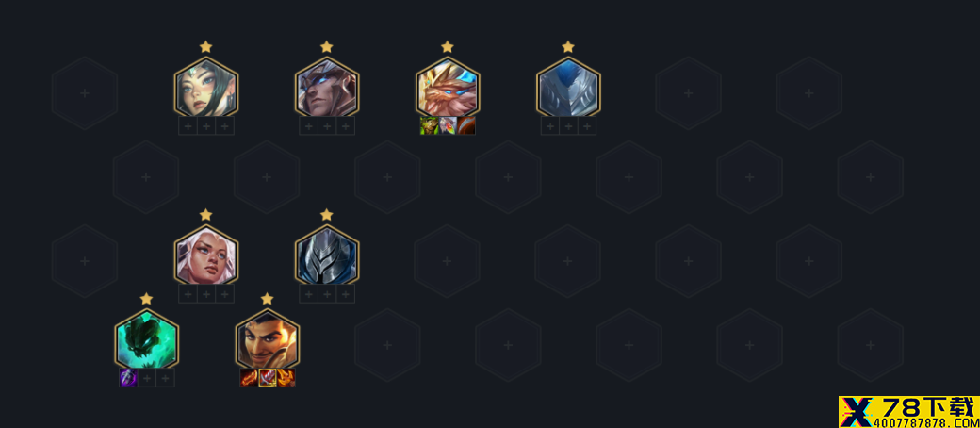This screenshot has height=428, width=980.
Task: Select the blue hooded armored champion portrait
Action: (567, 87)
